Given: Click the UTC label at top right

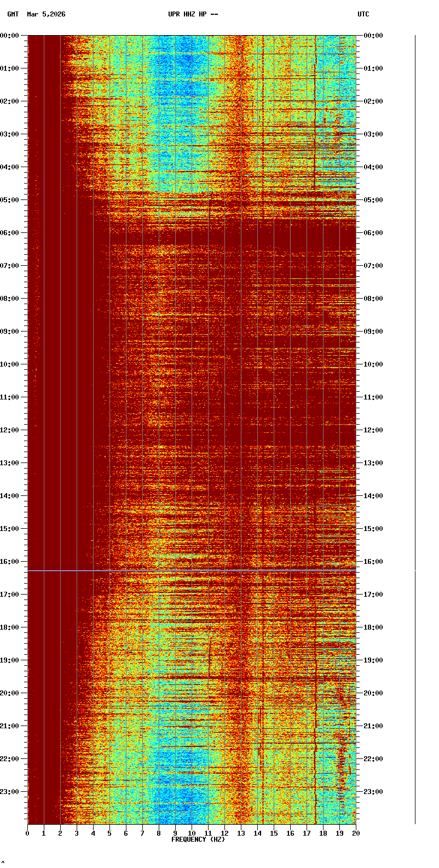Looking at the screenshot, I should tap(363, 14).
